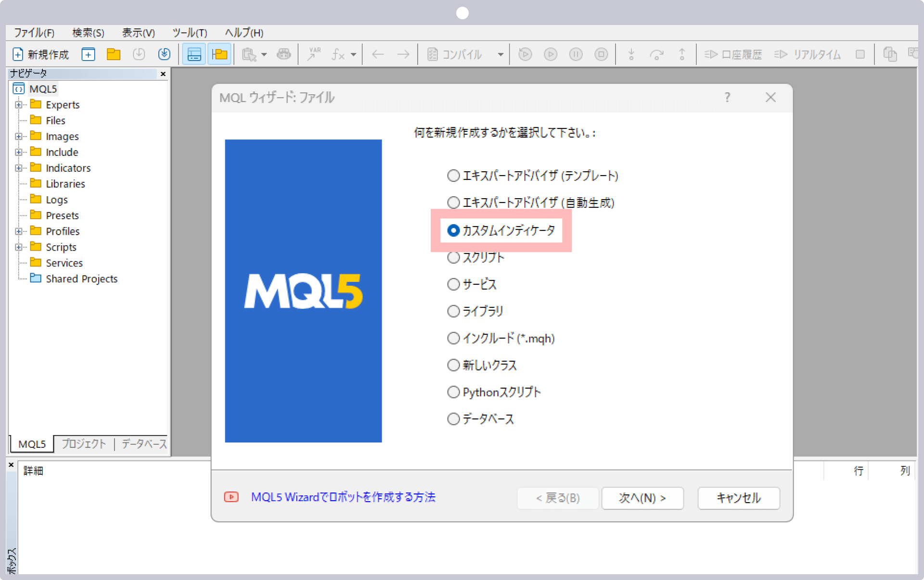Open the ヘルプ(H) menu
Image resolution: width=924 pixels, height=580 pixels.
point(244,33)
